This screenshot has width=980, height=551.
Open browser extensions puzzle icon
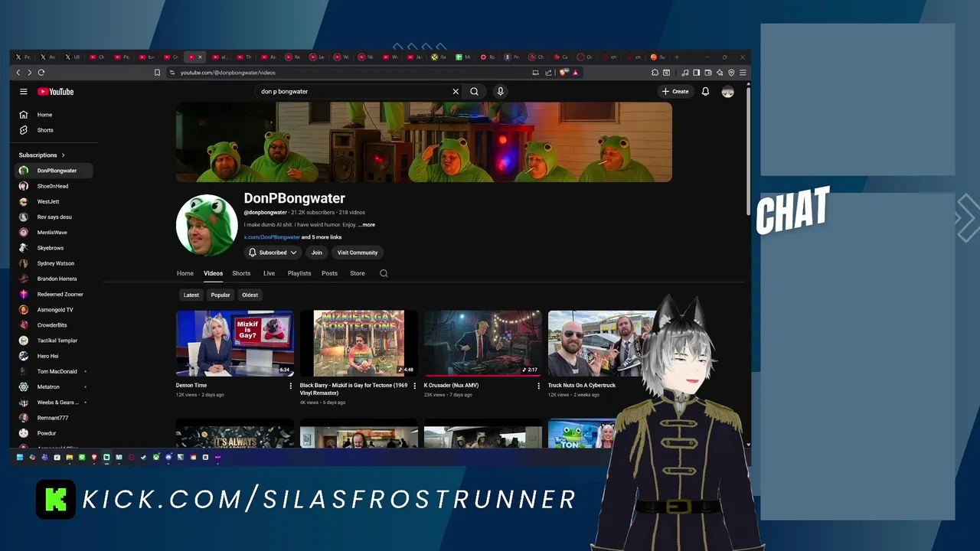(x=655, y=73)
